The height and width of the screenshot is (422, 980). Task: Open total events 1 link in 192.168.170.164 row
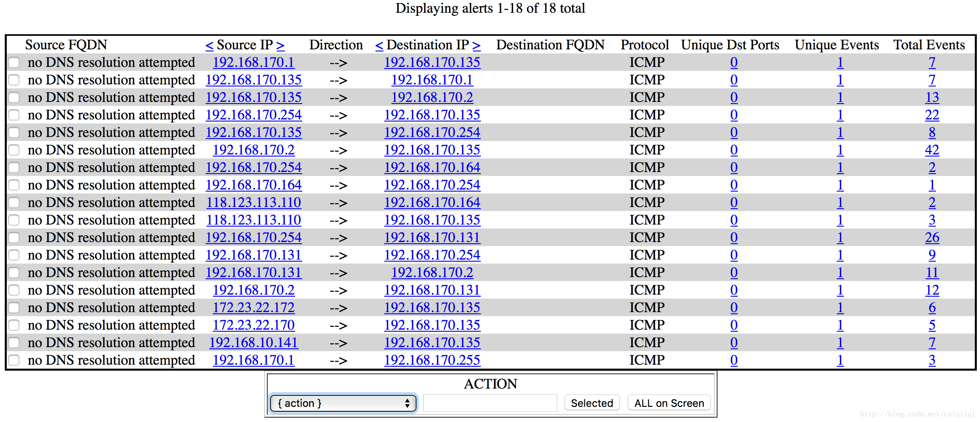(932, 185)
